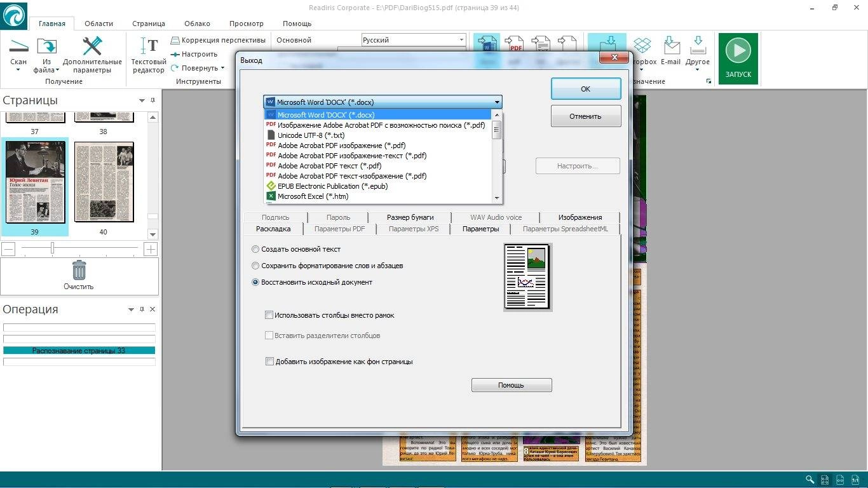Select page 40 thumbnail

point(104,182)
